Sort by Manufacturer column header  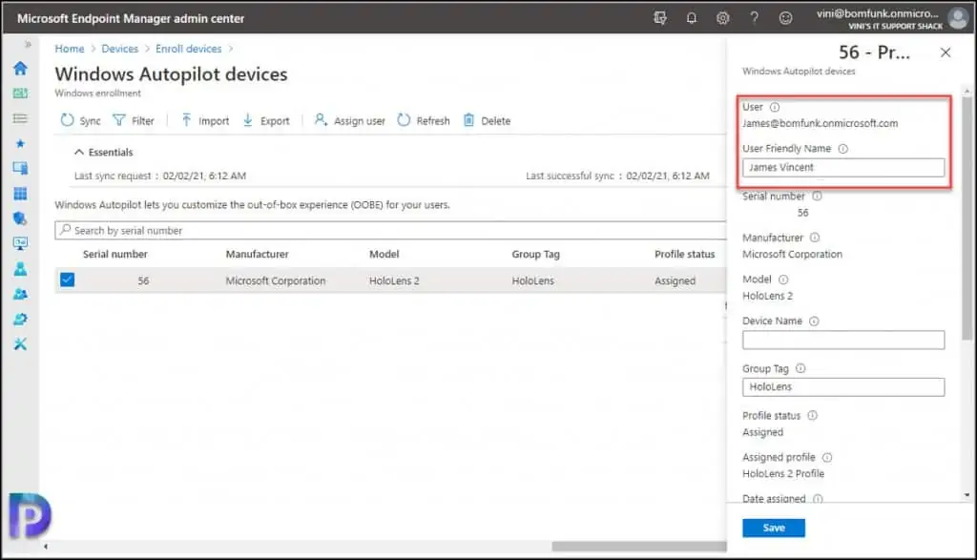coord(257,254)
